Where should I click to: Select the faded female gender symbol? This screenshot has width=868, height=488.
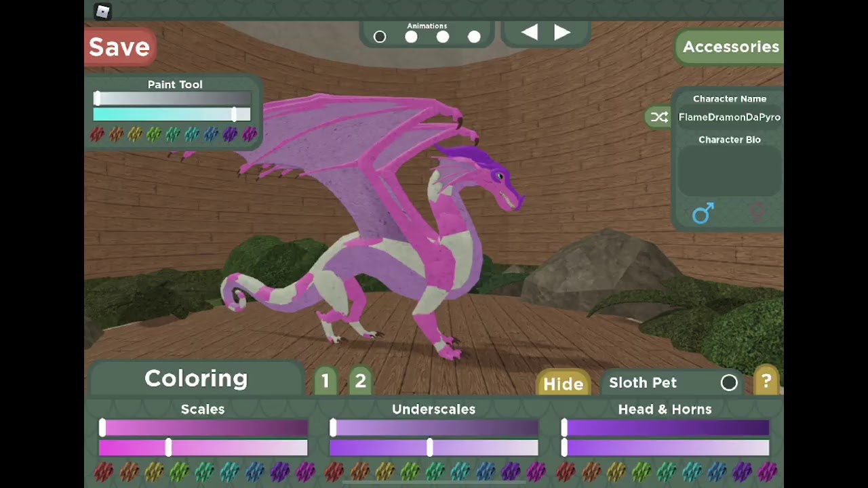pos(757,214)
